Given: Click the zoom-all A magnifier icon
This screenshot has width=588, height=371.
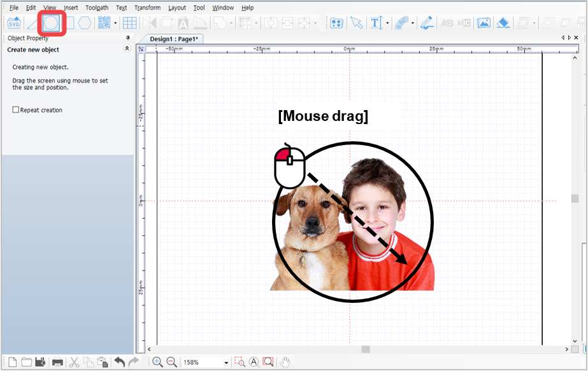Looking at the screenshot, I should click(254, 362).
